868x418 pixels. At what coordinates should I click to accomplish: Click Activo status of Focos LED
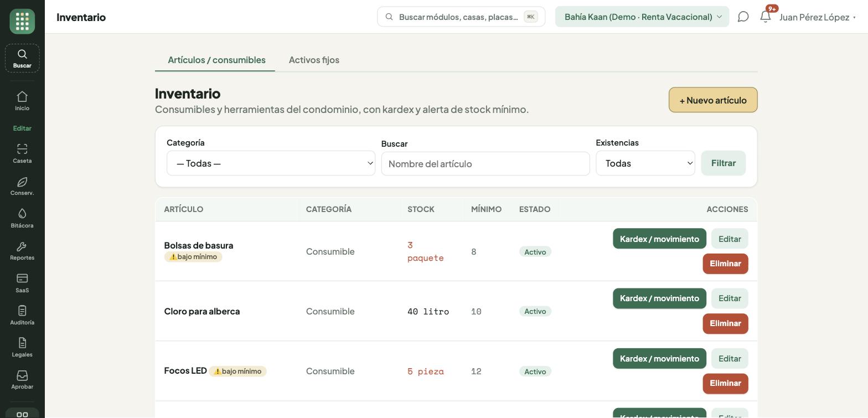(x=535, y=371)
